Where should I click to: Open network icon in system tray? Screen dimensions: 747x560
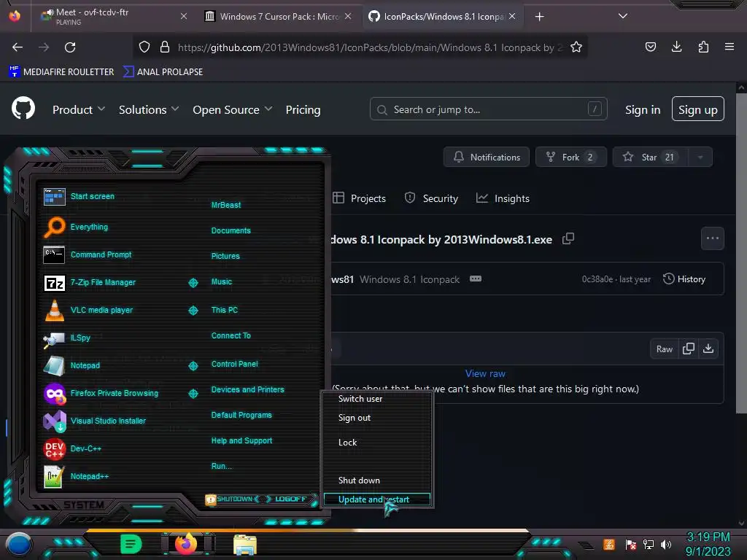point(649,544)
